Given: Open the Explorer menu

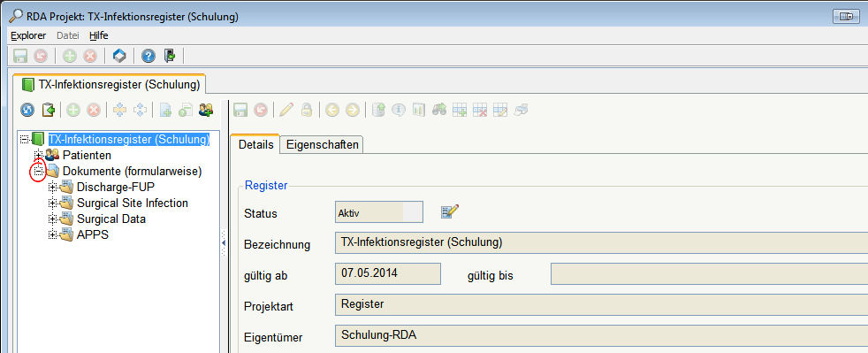Looking at the screenshot, I should (28, 35).
